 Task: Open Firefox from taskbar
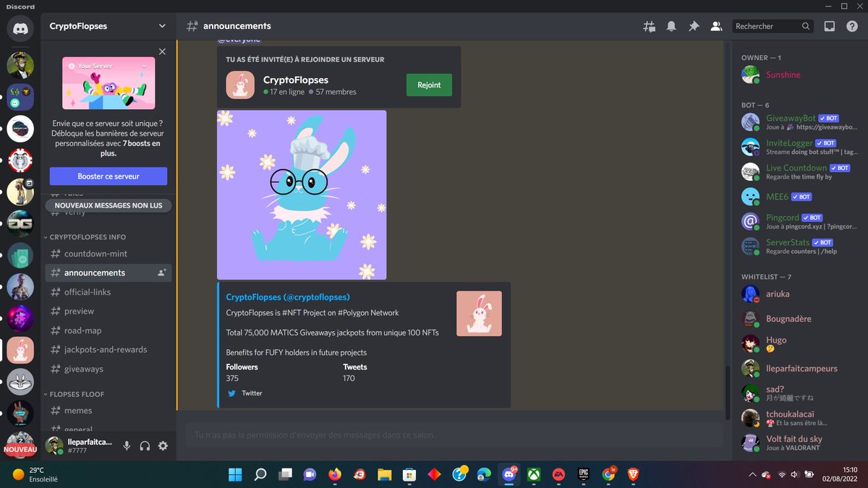point(334,474)
